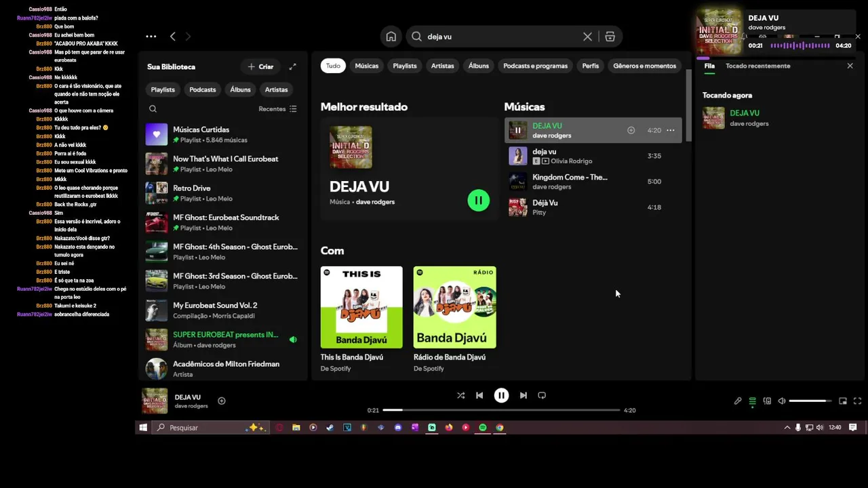Filter library by Artistas chip
Viewport: 868px width, 488px height.
point(276,89)
